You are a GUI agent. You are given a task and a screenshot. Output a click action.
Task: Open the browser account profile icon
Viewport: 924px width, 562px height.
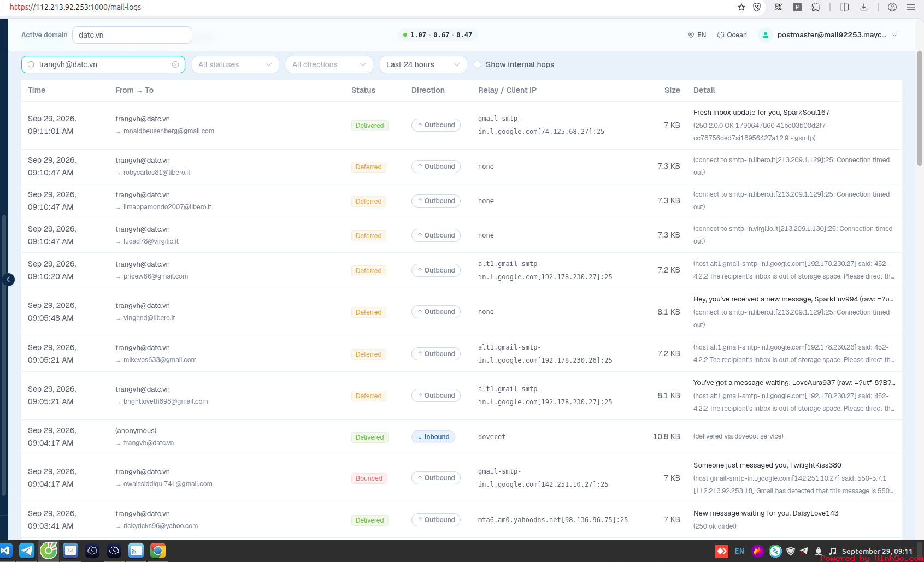(892, 7)
